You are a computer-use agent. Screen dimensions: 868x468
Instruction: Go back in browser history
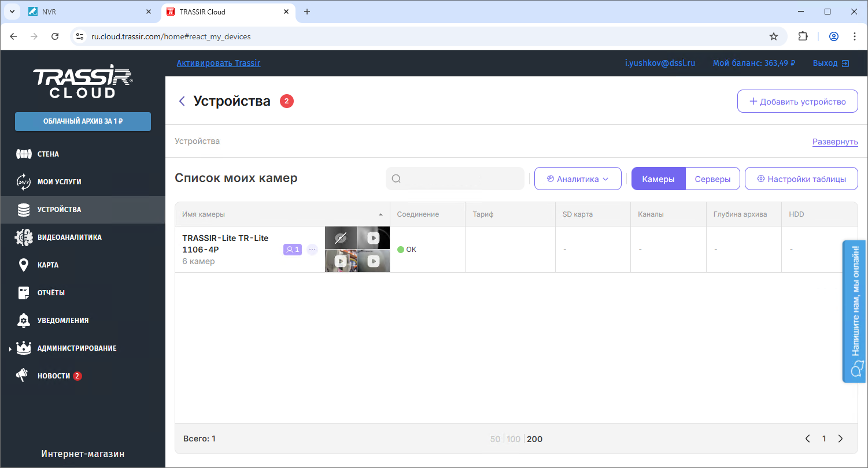[x=14, y=36]
